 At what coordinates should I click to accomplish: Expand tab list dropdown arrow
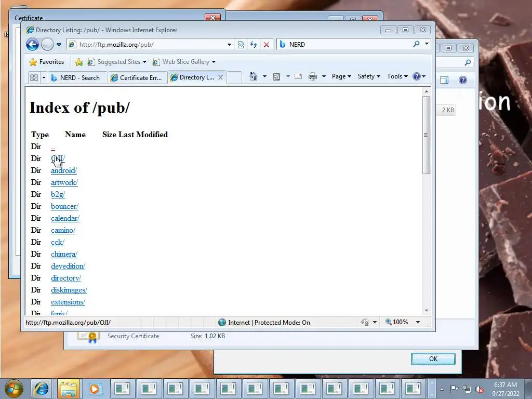pos(44,78)
